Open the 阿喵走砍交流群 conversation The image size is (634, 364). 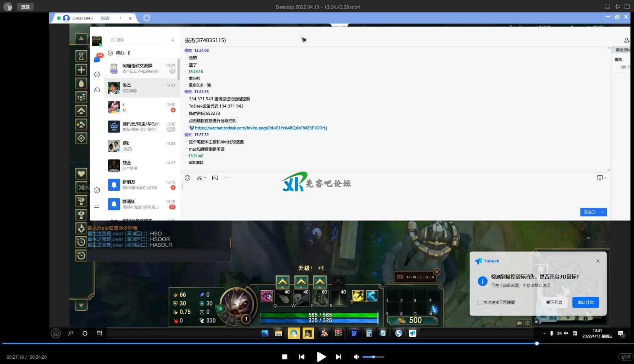coord(142,68)
